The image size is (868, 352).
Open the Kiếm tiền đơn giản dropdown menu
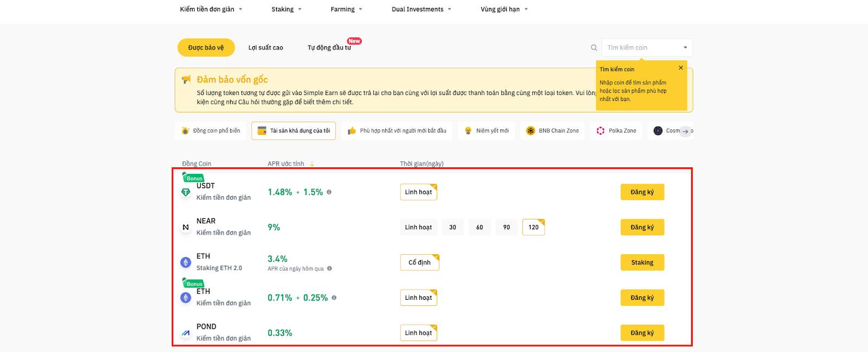(211, 9)
